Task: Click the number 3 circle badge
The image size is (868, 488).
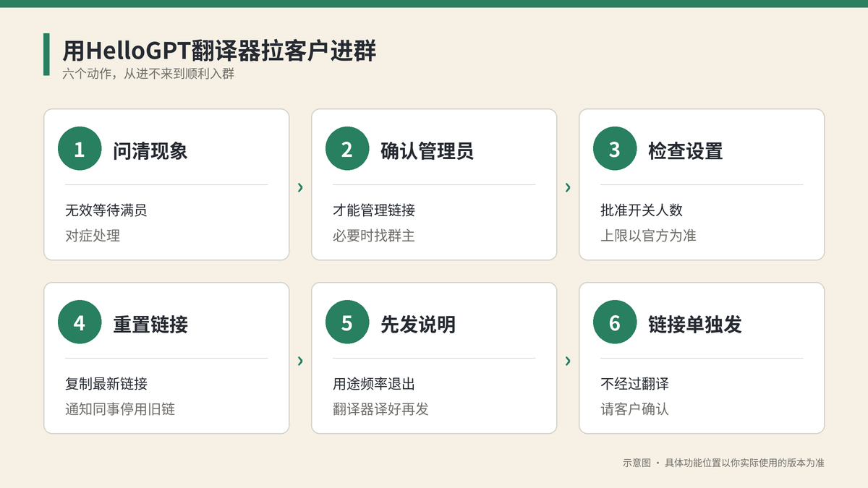Action: click(x=615, y=149)
